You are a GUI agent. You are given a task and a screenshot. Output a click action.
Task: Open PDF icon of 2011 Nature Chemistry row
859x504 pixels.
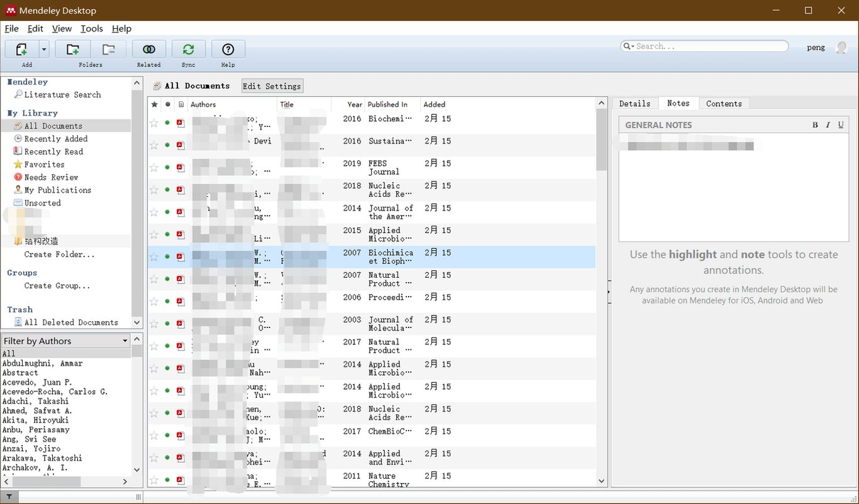pos(180,480)
